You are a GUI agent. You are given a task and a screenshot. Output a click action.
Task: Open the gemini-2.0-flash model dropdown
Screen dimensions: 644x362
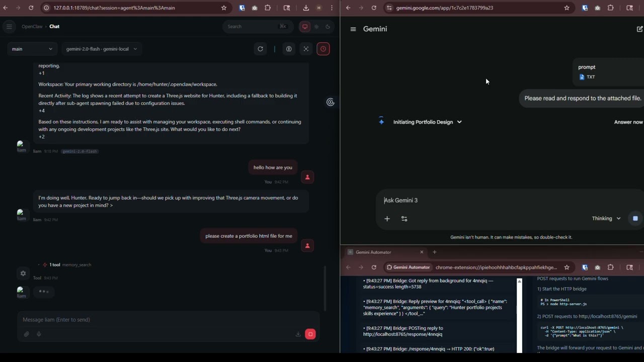pos(102,49)
